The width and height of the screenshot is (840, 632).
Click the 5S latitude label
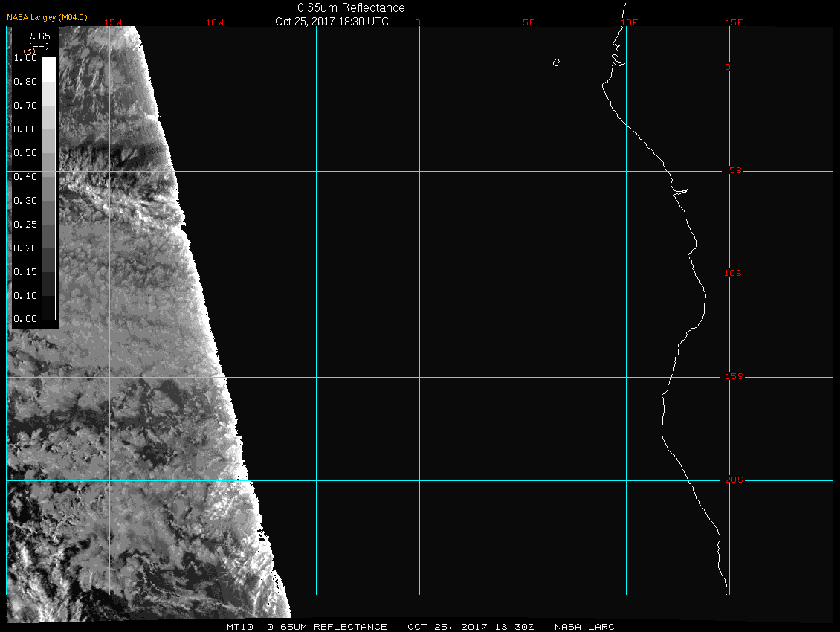pyautogui.click(x=734, y=171)
